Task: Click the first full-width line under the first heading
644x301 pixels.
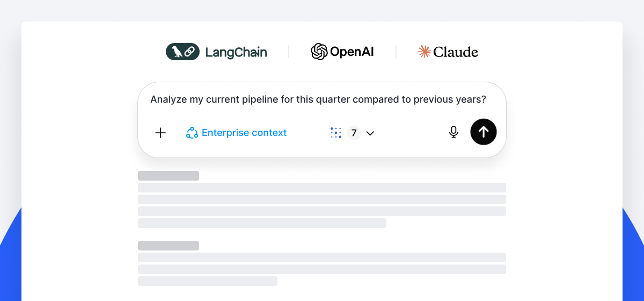Action: click(x=322, y=188)
